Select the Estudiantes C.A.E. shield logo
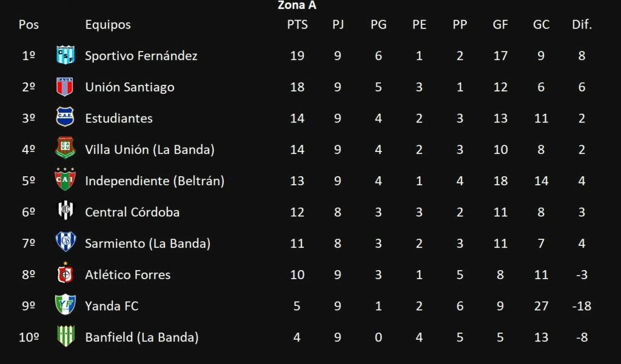Screen dimensions: 621x364 click(65, 117)
